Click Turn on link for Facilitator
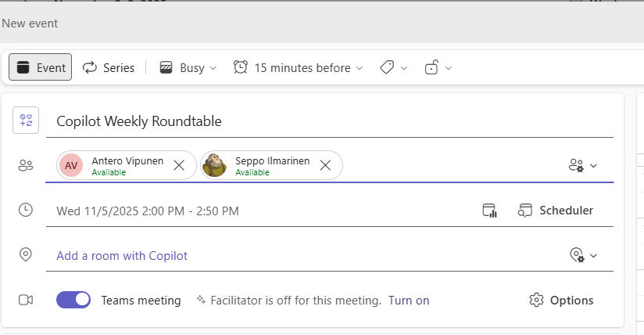 pos(409,300)
